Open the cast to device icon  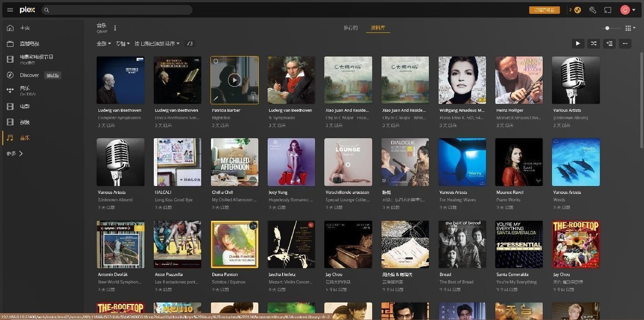point(608,10)
